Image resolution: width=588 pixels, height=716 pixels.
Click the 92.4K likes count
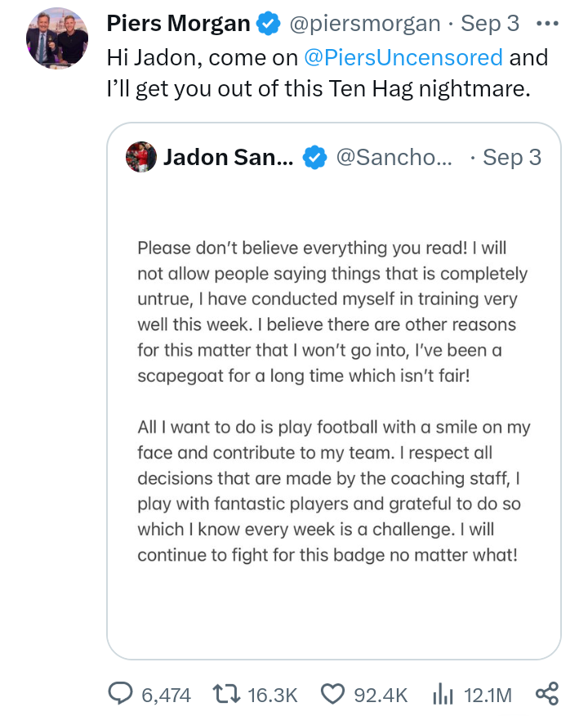coord(381,695)
